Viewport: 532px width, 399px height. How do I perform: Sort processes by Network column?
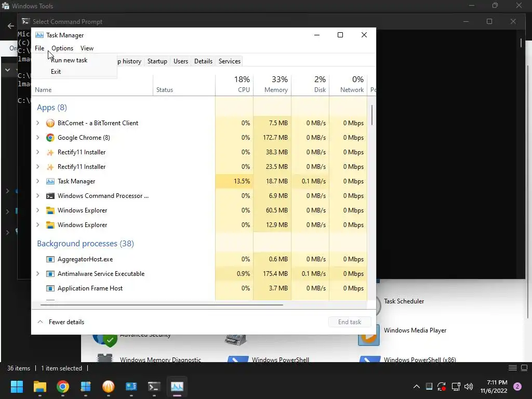click(349, 85)
